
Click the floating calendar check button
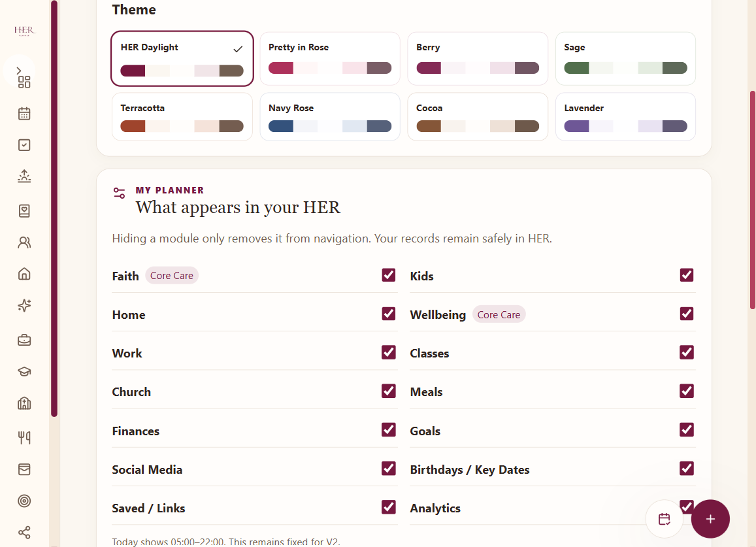coord(665,519)
